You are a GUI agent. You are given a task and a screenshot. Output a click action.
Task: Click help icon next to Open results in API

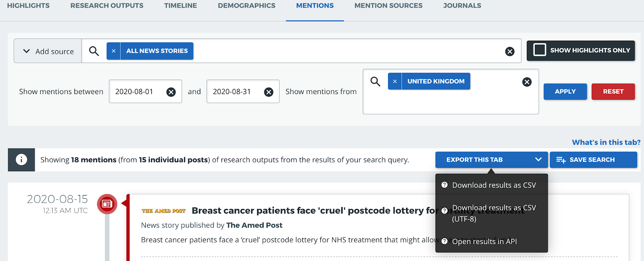point(444,241)
